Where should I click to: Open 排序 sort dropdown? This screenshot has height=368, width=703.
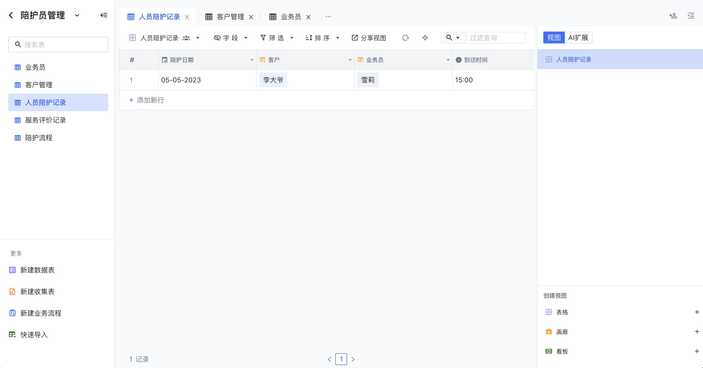pyautogui.click(x=322, y=38)
